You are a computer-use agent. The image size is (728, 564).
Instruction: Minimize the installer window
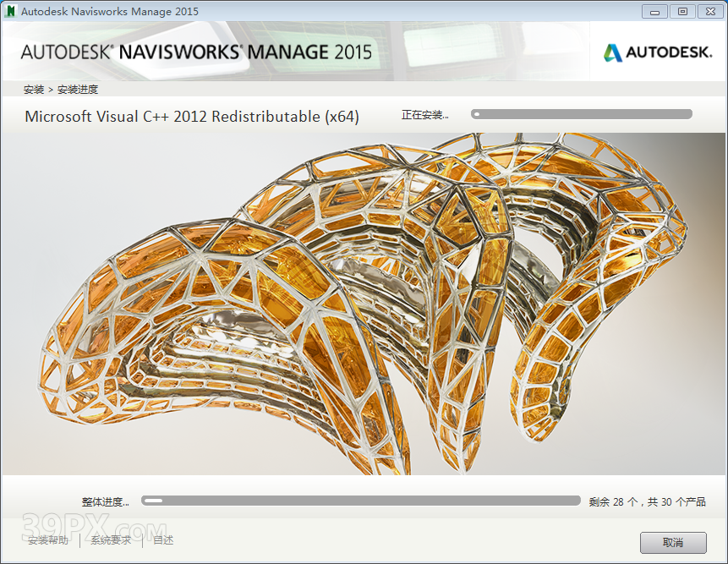pos(654,11)
